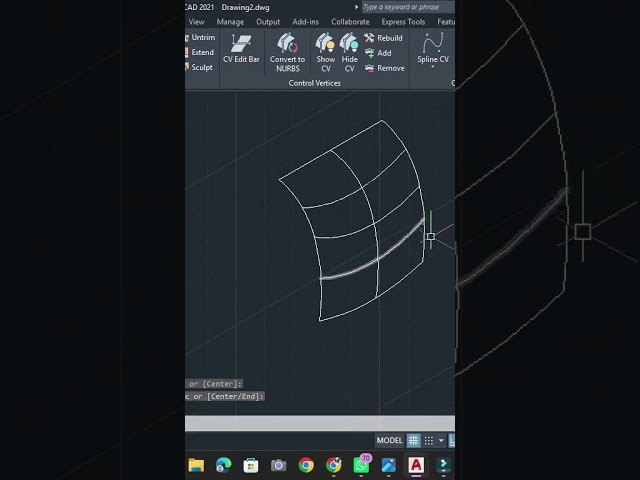Click the Untrim surface tool
Viewport: 640px width, 480px height.
pos(200,38)
